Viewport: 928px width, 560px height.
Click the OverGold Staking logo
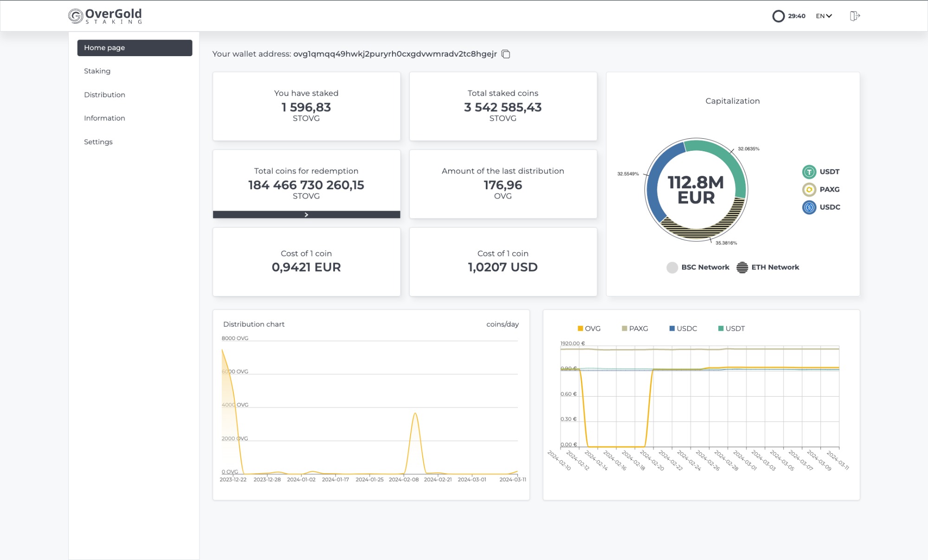pos(105,16)
